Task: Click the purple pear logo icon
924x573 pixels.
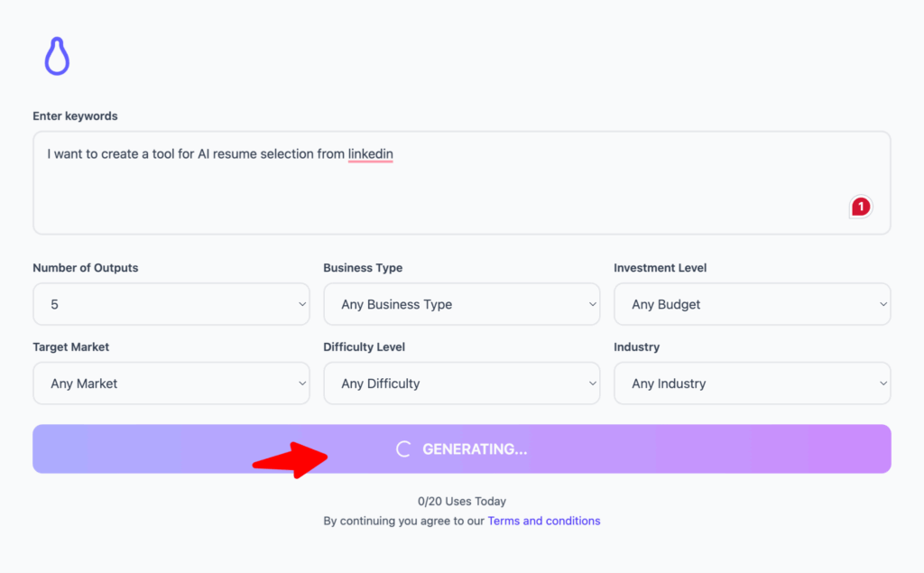Action: point(57,57)
